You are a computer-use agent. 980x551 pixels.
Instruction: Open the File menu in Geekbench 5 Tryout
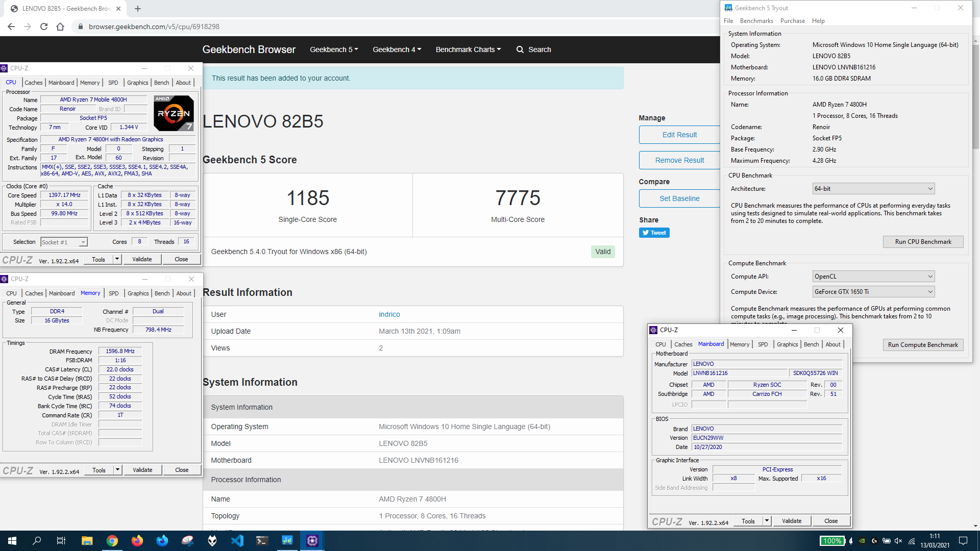tap(728, 21)
